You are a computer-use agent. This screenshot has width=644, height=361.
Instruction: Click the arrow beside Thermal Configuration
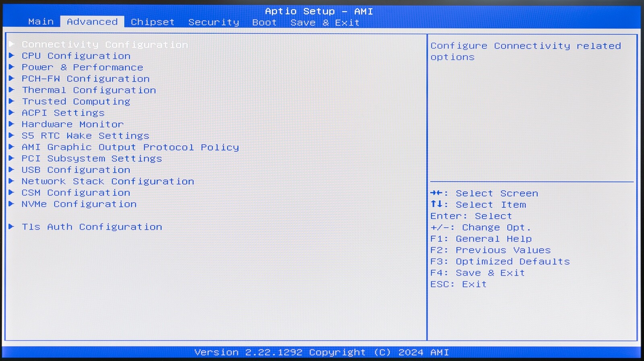(x=12, y=89)
